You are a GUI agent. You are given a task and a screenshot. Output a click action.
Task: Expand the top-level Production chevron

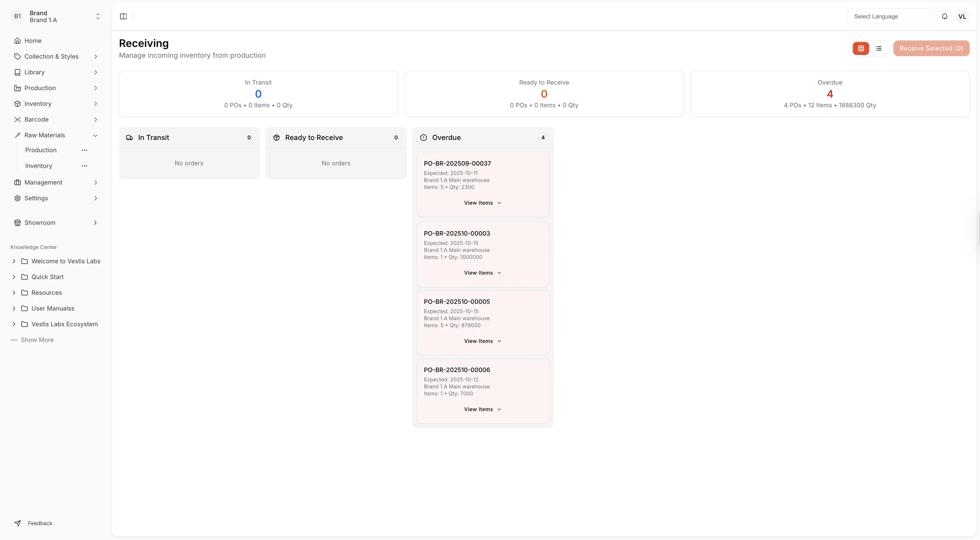point(96,88)
